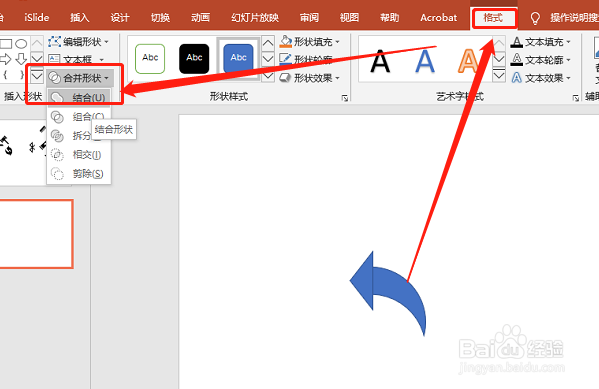Expand the shape styles gallery
The height and width of the screenshot is (389, 599).
tap(268, 76)
